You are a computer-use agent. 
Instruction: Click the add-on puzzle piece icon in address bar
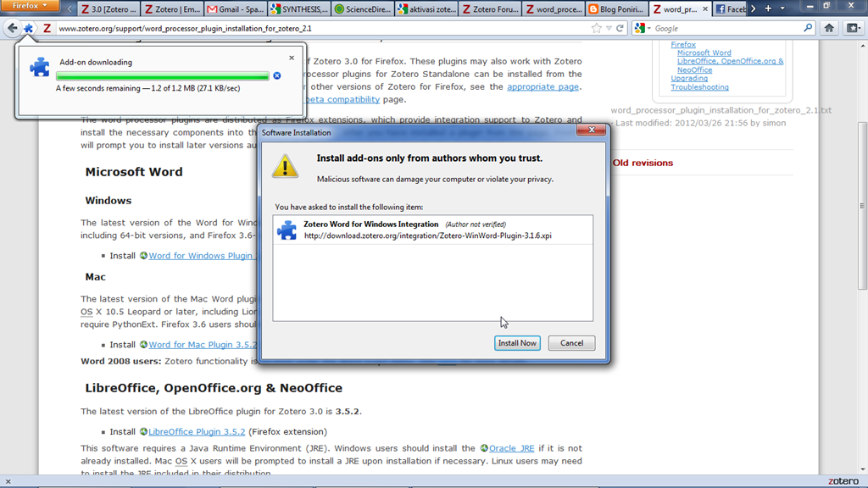(x=28, y=28)
